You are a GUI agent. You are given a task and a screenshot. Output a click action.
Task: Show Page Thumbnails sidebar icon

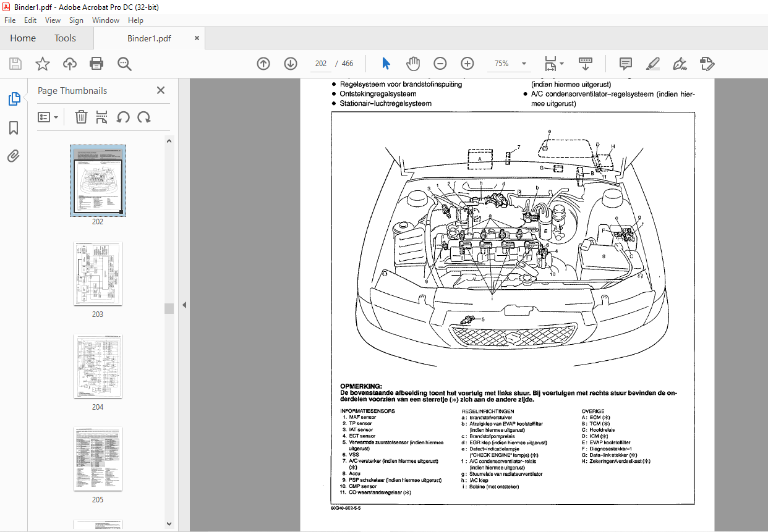[14, 99]
